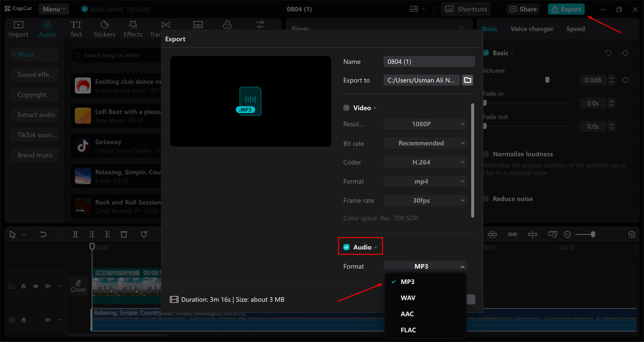This screenshot has width=644, height=342.
Task: Mute the video track speaker icon
Action: coord(48,286)
